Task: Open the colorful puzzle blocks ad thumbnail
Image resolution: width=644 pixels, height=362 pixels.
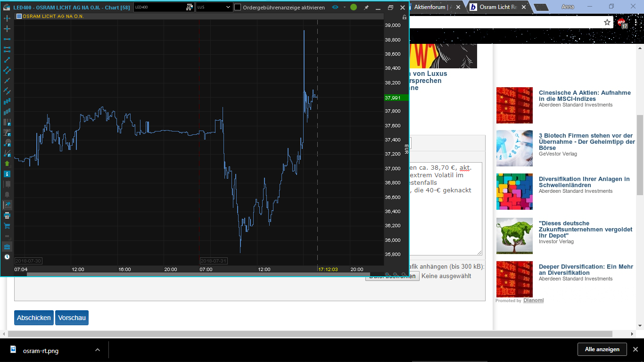Action: (x=514, y=191)
